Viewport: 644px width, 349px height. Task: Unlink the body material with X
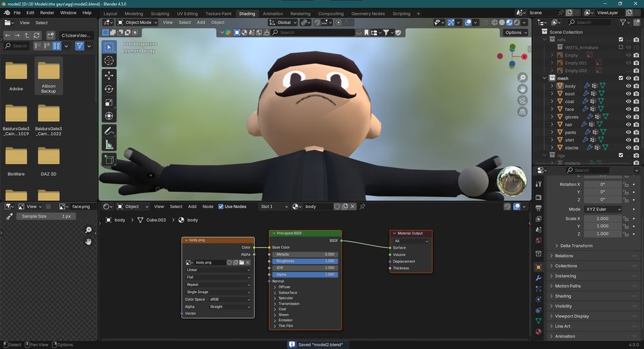[x=352, y=207]
